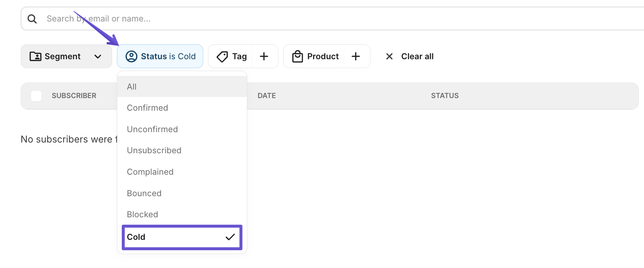The height and width of the screenshot is (268, 644).
Task: Select the Confirmed status option
Action: 182,108
